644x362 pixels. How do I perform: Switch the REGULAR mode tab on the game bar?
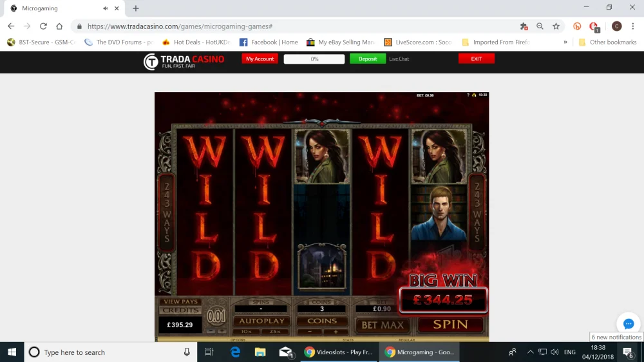pyautogui.click(x=406, y=340)
